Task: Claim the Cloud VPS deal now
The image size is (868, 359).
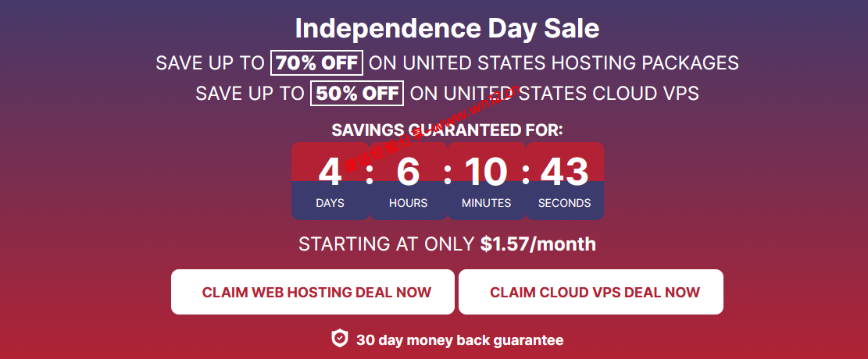Action: pos(591,292)
